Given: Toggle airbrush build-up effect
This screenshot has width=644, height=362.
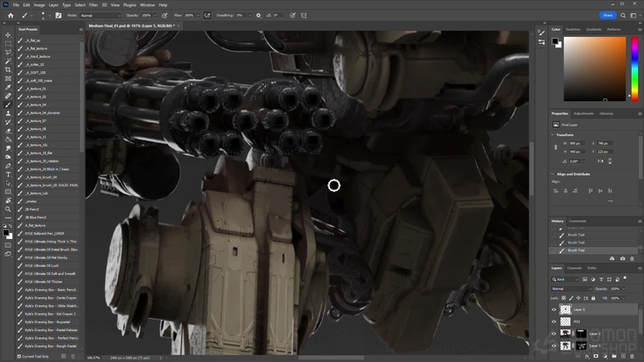Looking at the screenshot, I should click(x=208, y=16).
